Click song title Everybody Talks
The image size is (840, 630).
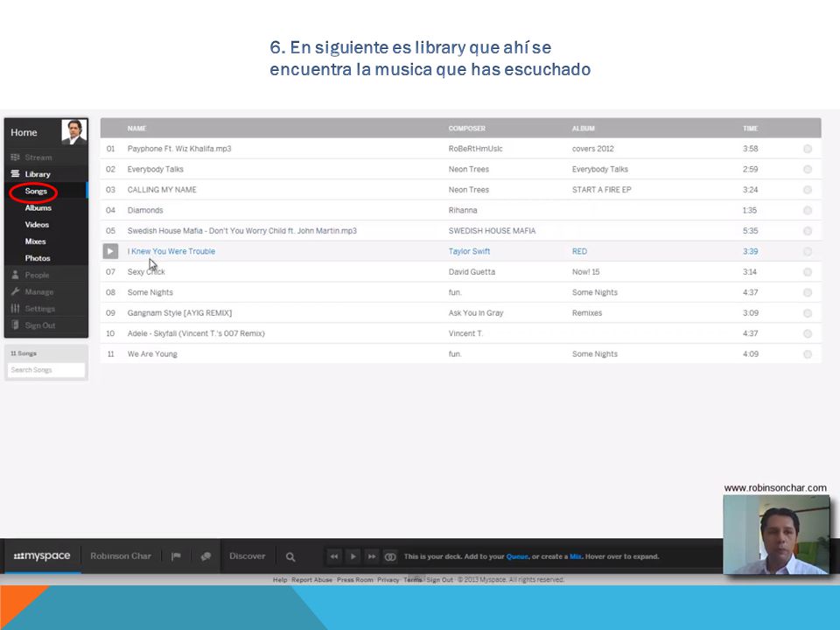click(x=156, y=169)
